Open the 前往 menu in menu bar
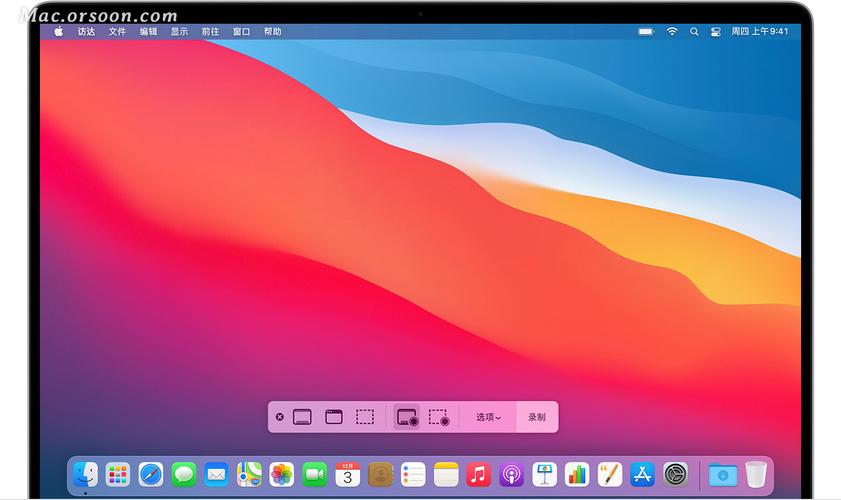Viewport: 841px width, 500px height. (x=210, y=32)
